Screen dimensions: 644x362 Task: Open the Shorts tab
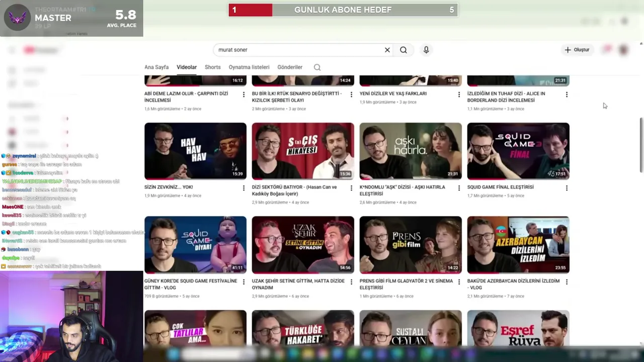coord(213,67)
